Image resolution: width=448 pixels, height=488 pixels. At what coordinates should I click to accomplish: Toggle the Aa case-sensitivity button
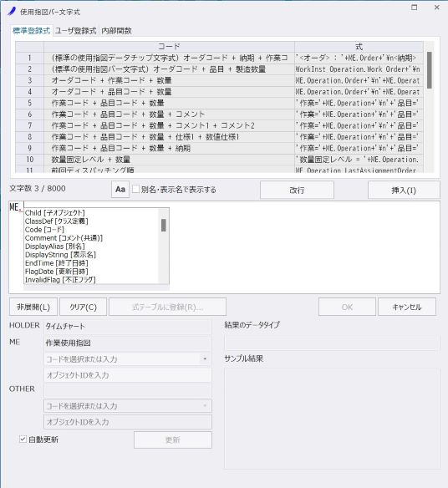click(x=120, y=189)
